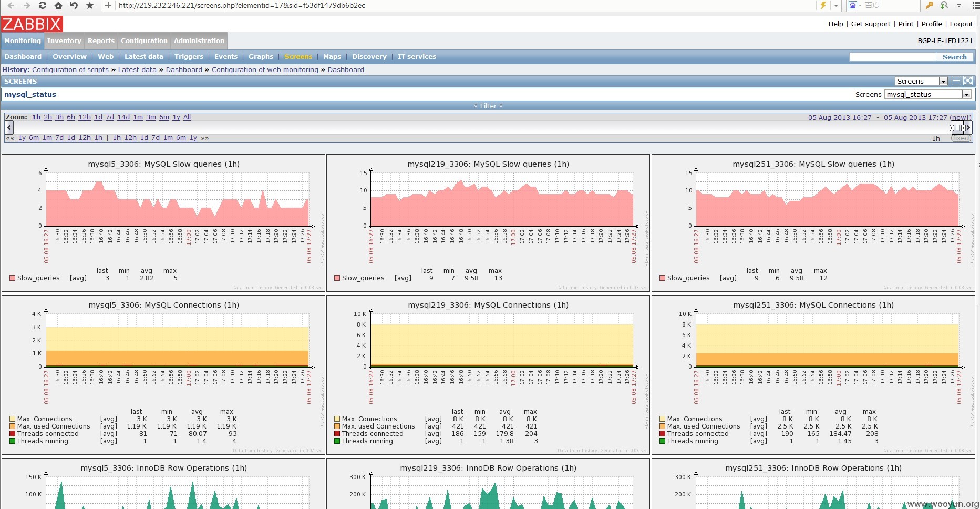Screen dimensions: 980x509
Task: Click the time bar left arrow button
Action: (9, 127)
